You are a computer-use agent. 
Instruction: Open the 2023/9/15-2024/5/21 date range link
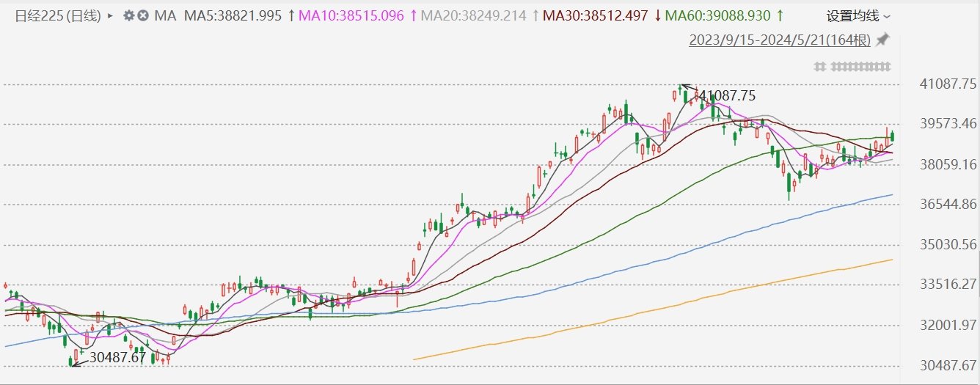779,40
